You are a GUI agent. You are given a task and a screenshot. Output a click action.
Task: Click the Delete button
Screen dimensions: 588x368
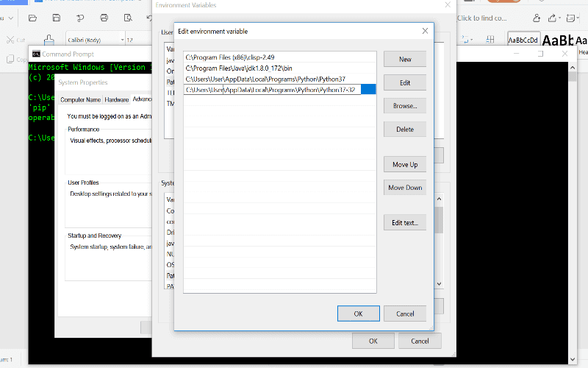405,130
